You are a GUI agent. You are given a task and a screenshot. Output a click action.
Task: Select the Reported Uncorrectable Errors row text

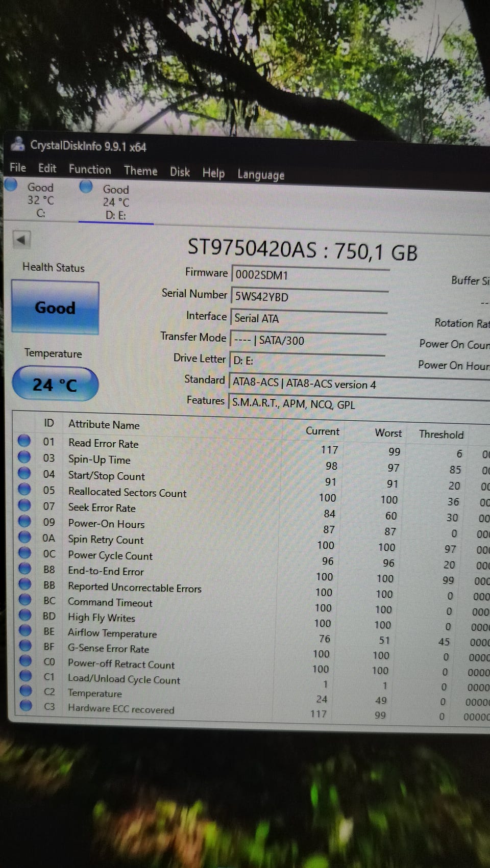[135, 588]
